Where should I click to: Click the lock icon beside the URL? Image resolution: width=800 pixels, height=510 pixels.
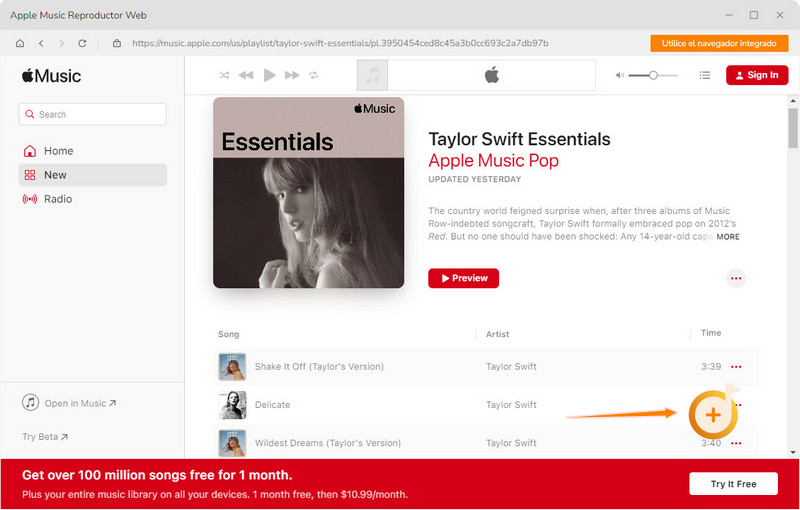(x=117, y=43)
